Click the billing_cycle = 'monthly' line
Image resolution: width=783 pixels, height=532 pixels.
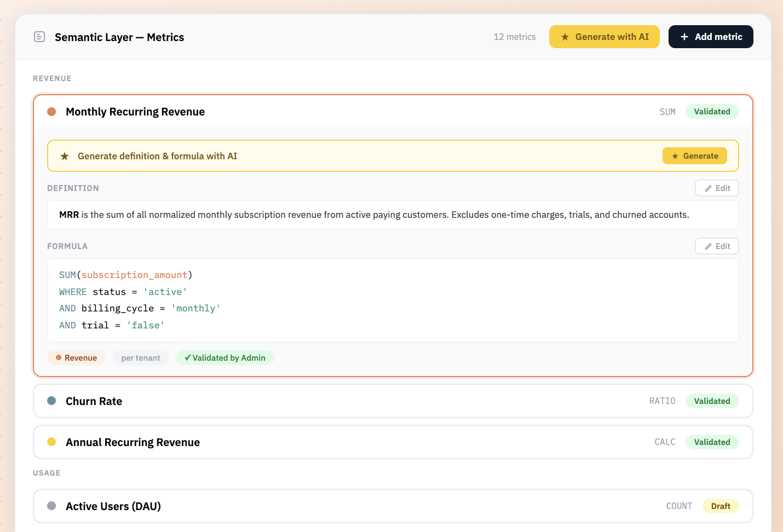(x=140, y=308)
